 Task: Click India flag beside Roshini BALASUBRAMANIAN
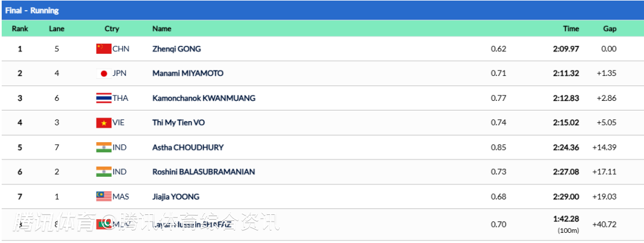104,172
